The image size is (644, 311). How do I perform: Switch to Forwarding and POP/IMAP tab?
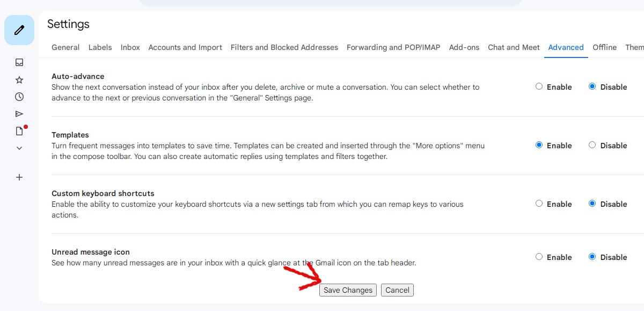coord(393,47)
